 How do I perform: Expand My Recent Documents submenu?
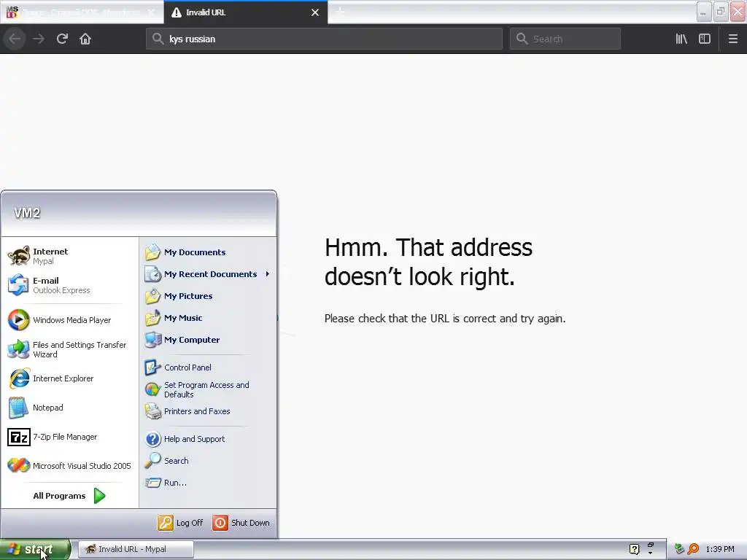point(208,274)
